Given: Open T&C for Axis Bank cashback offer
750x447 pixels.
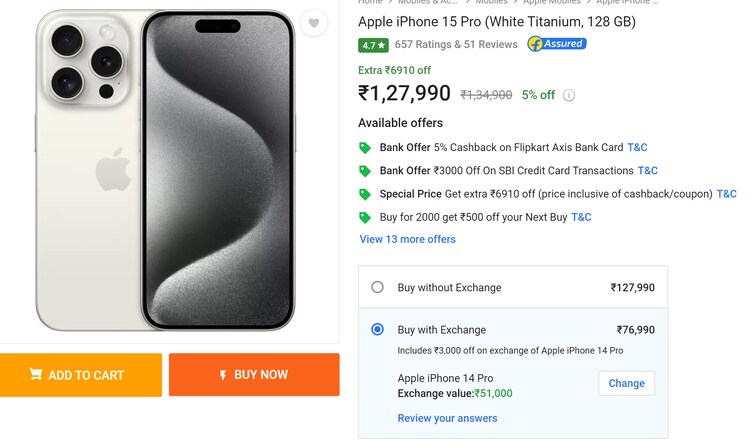Looking at the screenshot, I should click(637, 148).
